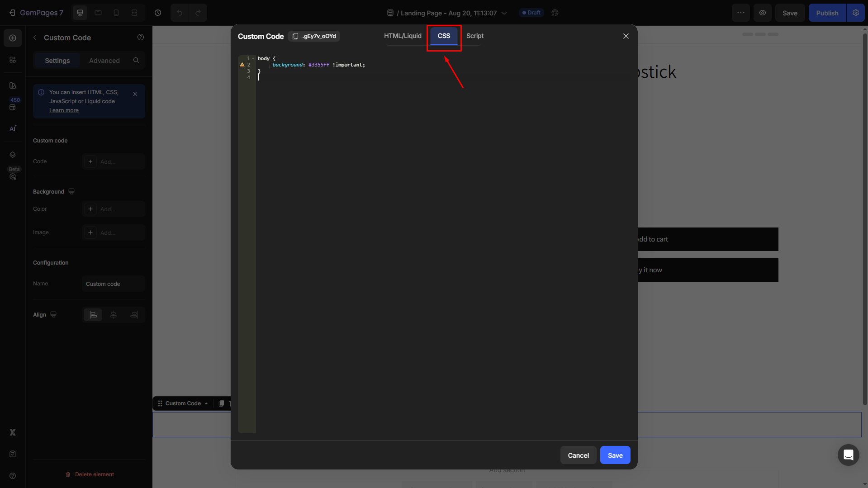Click the Draft status badge
Image resolution: width=868 pixels, height=488 pixels.
531,13
